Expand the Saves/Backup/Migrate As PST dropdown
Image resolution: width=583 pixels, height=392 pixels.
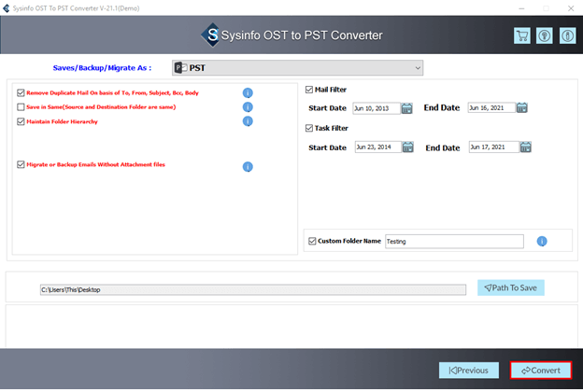click(x=297, y=68)
